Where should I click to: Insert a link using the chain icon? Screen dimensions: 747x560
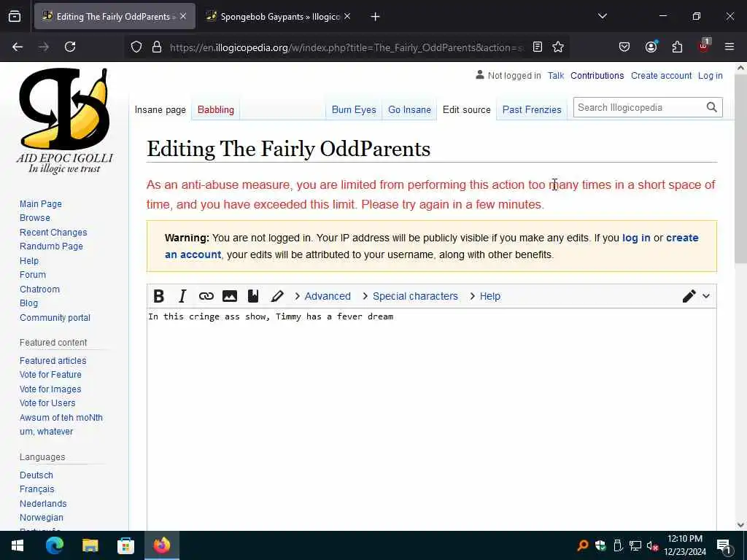(x=206, y=296)
